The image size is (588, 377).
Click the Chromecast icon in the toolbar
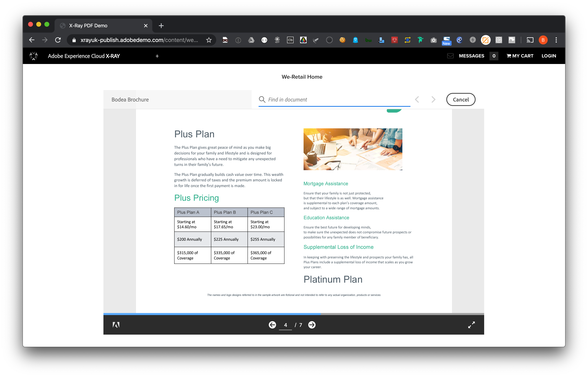click(x=530, y=40)
